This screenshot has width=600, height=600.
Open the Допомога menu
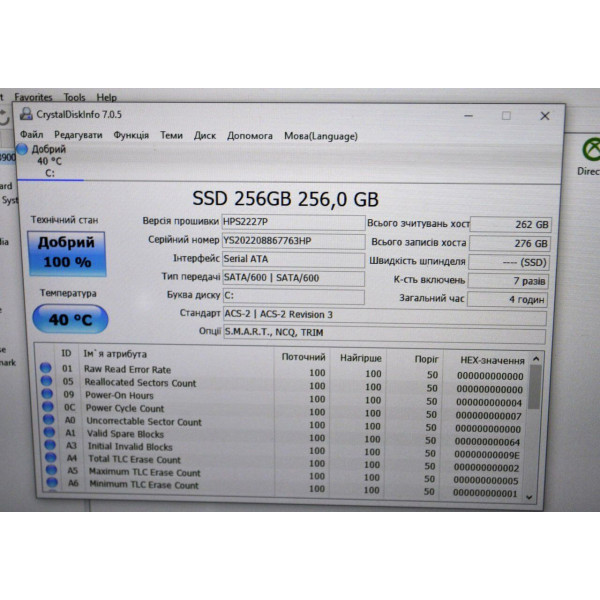pos(249,136)
